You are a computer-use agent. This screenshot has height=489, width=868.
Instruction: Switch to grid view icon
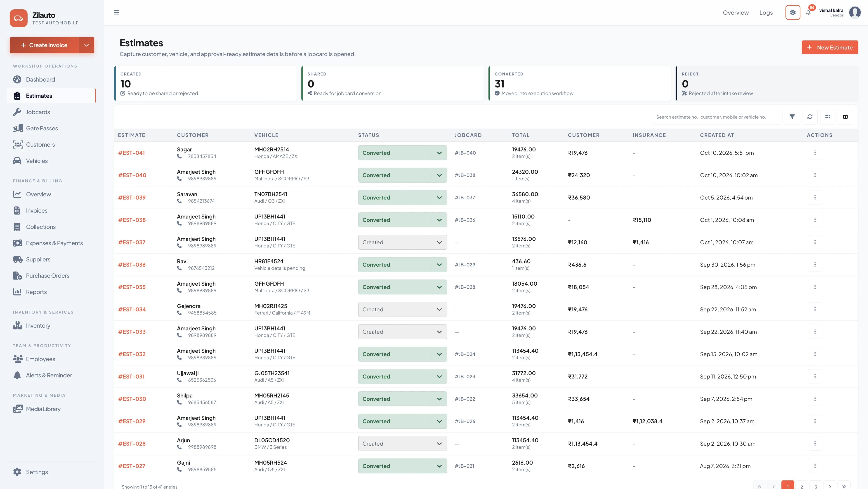(x=828, y=117)
